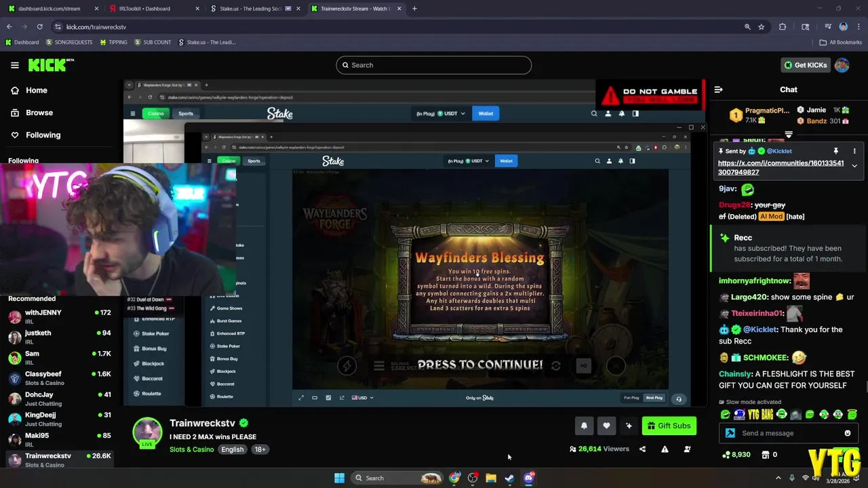Click Trainwreckstv live profile avatar
Image resolution: width=868 pixels, height=488 pixels.
click(x=147, y=432)
